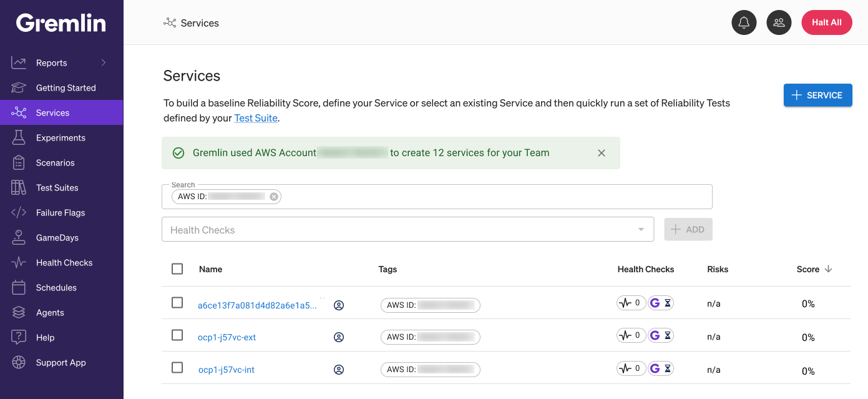Click owner icon for ocp1-j57vc-int service
The width and height of the screenshot is (868, 399).
(339, 370)
